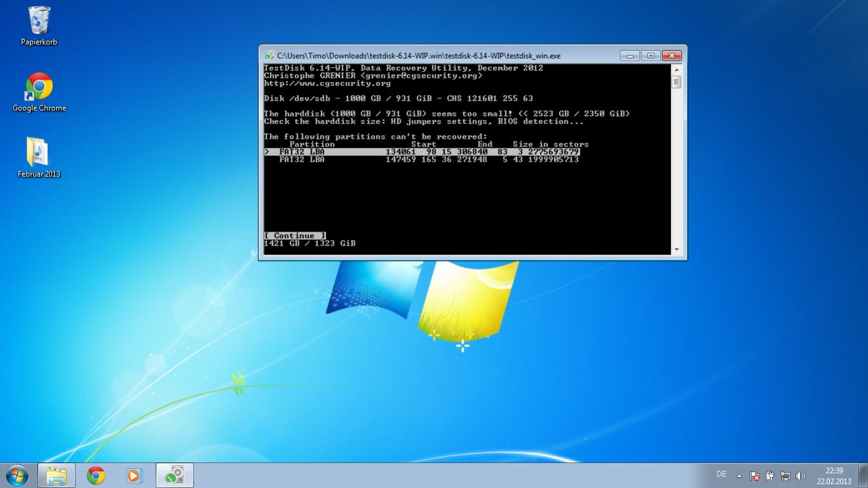The height and width of the screenshot is (488, 868).
Task: Click the Show desktop strip by the clock
Action: pos(863,476)
